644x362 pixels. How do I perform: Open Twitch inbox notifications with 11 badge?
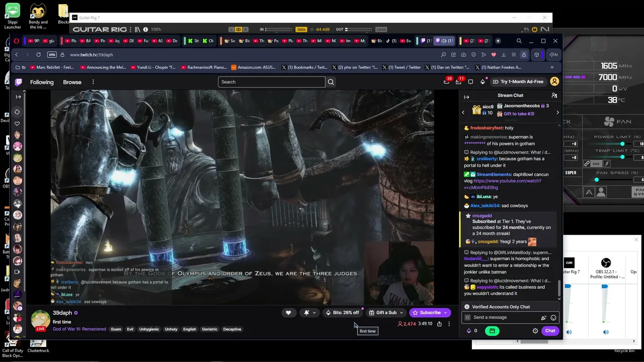pos(458,81)
